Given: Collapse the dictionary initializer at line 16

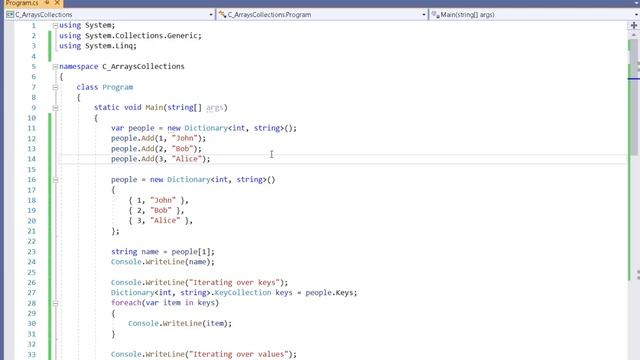Looking at the screenshot, I should [x=55, y=180].
